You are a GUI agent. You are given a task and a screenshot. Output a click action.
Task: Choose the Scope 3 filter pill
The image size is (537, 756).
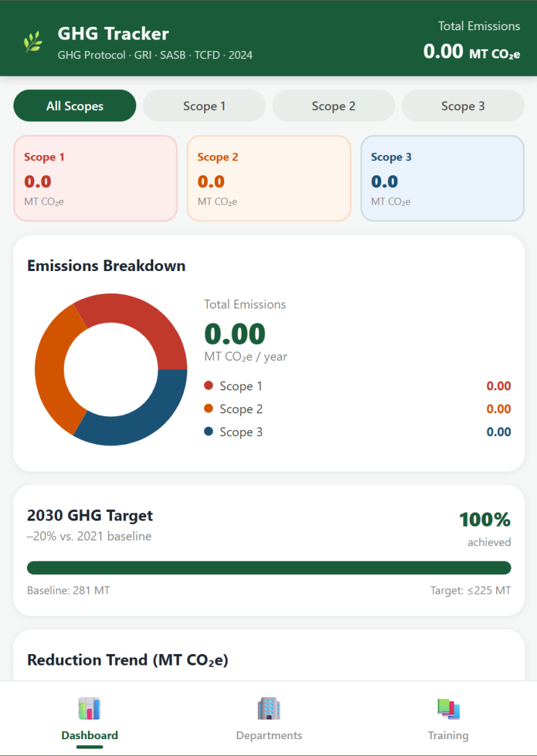[x=462, y=106]
